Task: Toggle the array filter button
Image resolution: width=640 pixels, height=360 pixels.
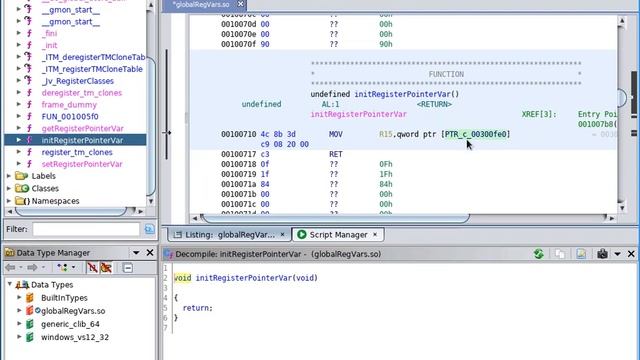Action: 93,268
